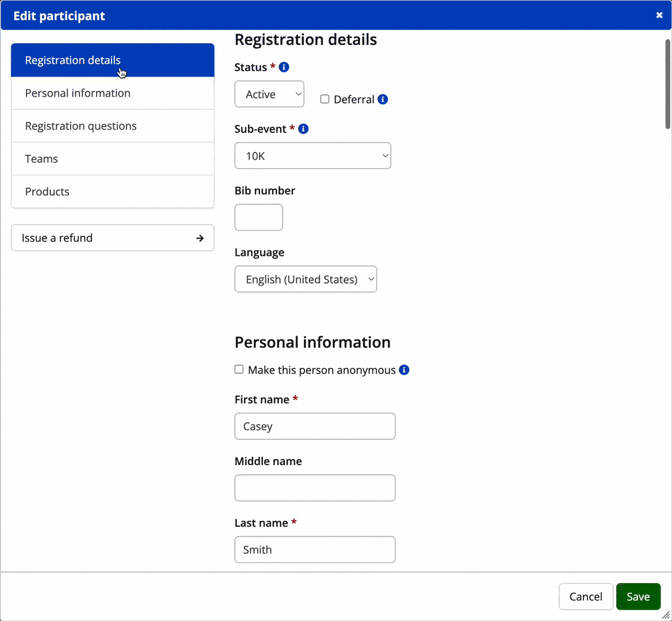Image resolution: width=672 pixels, height=621 pixels.
Task: Click the Sub-event info icon
Action: 303,129
